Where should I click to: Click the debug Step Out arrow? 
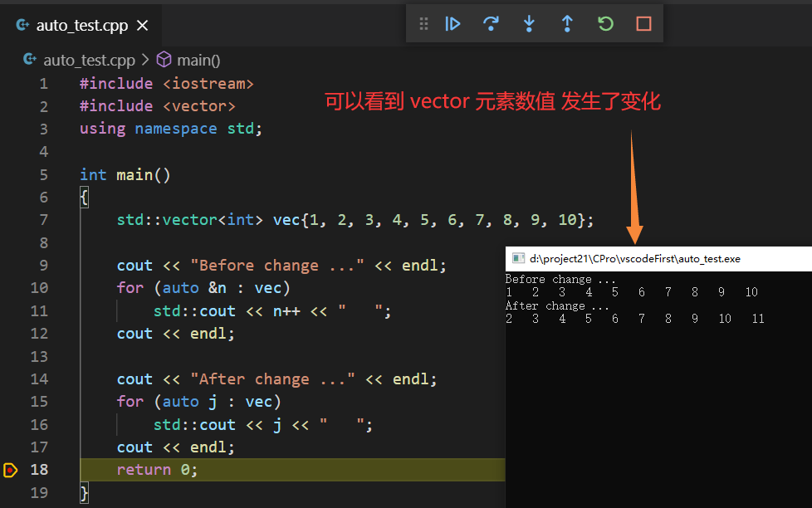[x=567, y=24]
